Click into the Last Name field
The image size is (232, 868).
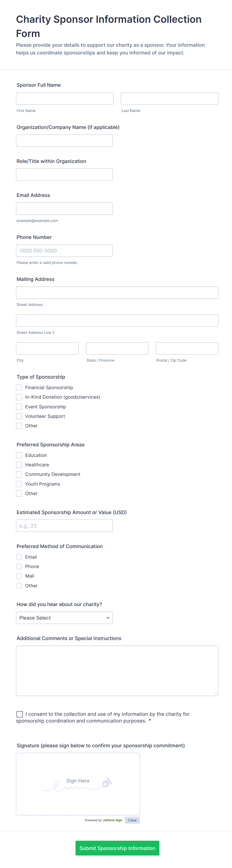coord(169,99)
